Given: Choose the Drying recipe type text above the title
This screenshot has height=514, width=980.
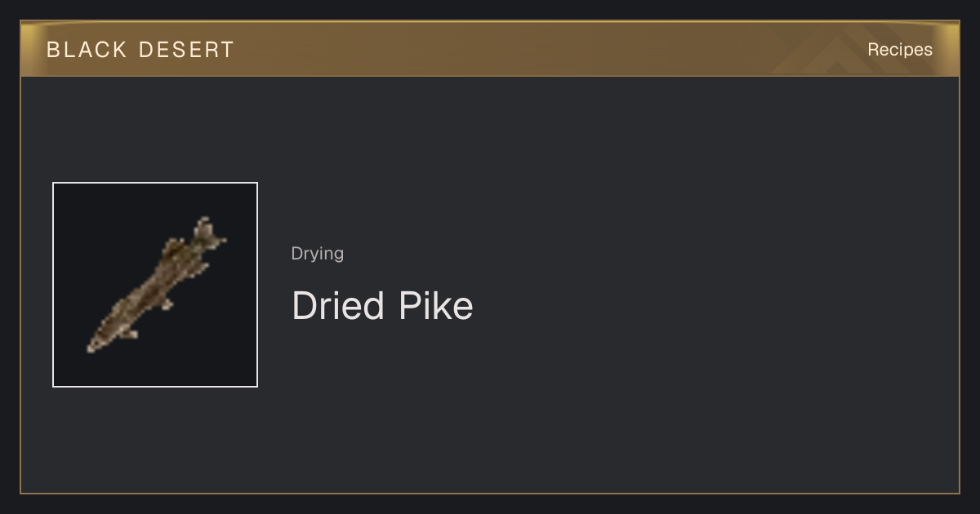Looking at the screenshot, I should pyautogui.click(x=318, y=253).
